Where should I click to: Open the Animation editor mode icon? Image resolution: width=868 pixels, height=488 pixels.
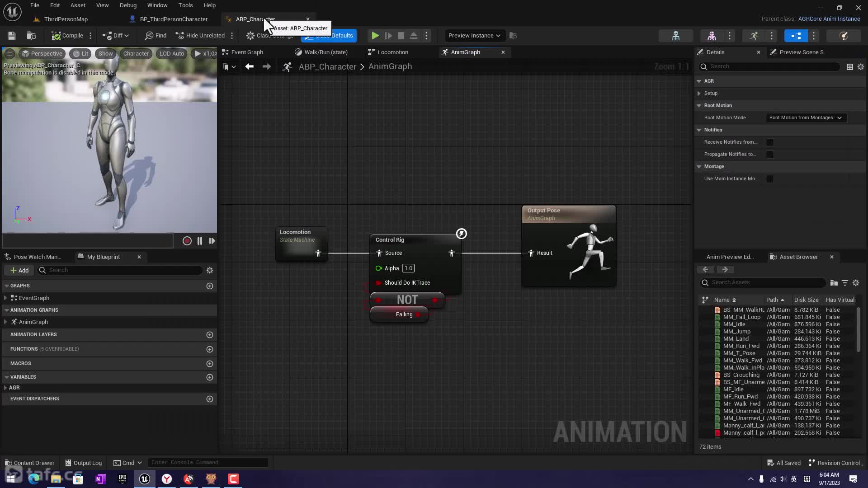(x=754, y=36)
